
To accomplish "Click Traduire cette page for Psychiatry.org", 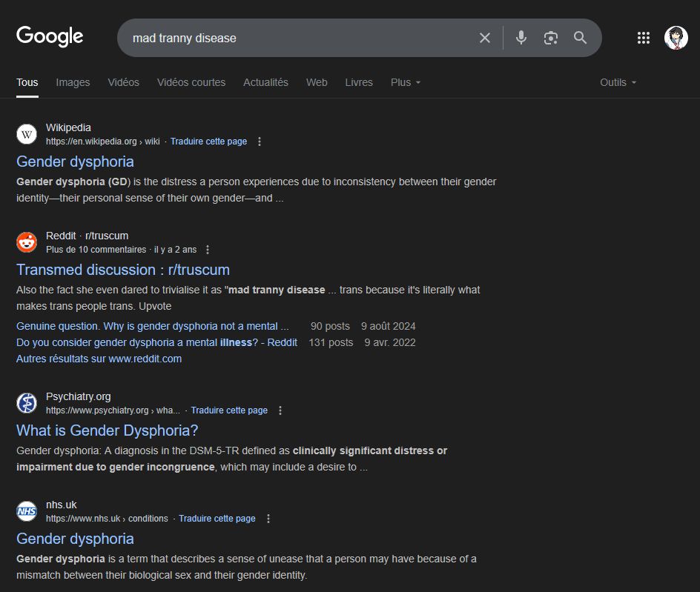I will (229, 410).
